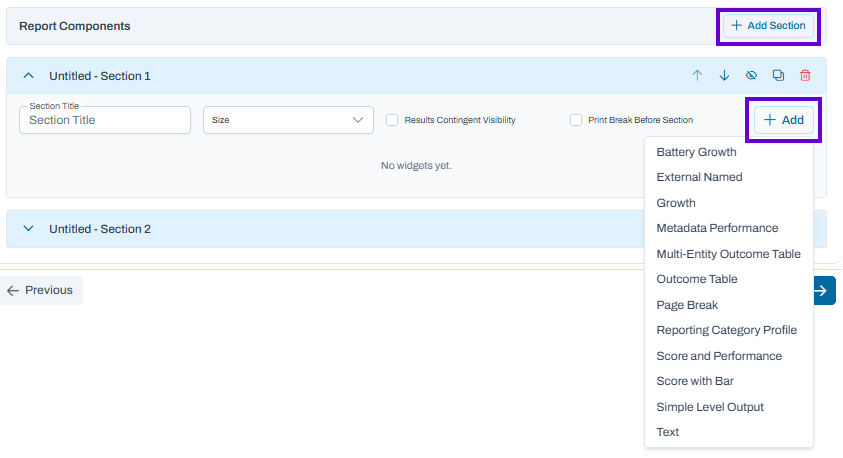The width and height of the screenshot is (843, 458).
Task: Choose Reporting Category Profile
Action: (728, 330)
